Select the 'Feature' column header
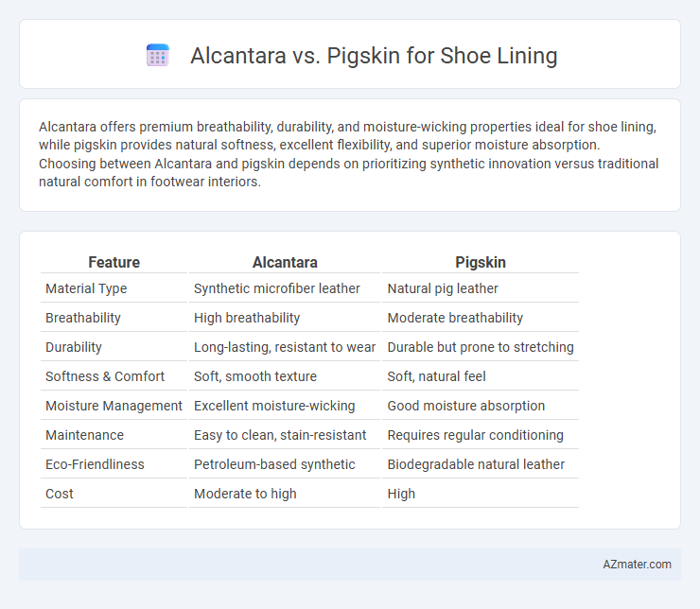The image size is (700, 609). 114,262
